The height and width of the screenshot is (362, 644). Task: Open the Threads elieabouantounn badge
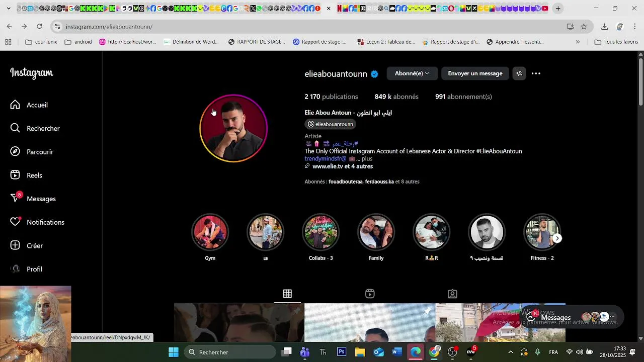tap(331, 124)
